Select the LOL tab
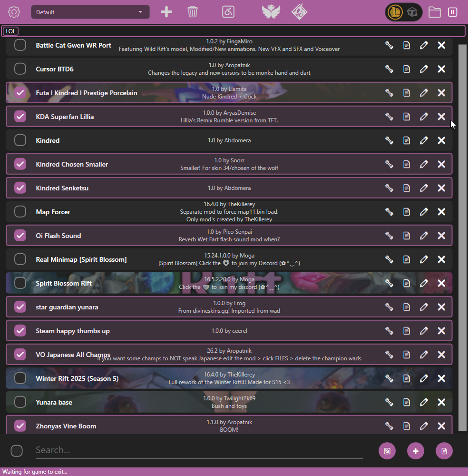This screenshot has width=468, height=476. (10, 31)
